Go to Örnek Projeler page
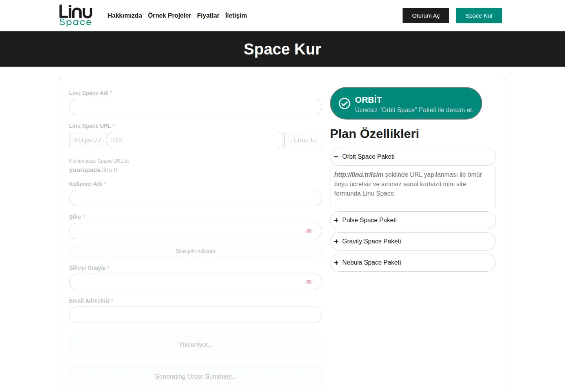 169,16
